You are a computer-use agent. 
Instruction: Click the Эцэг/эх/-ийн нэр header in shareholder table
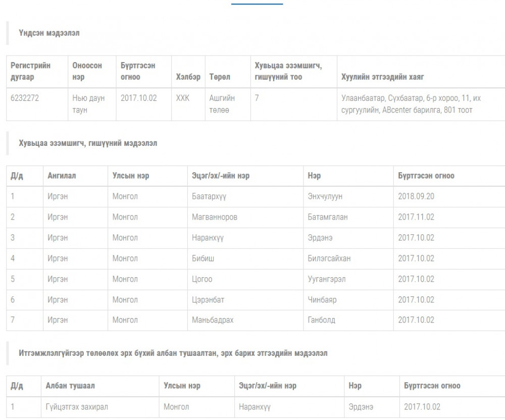[x=221, y=176]
